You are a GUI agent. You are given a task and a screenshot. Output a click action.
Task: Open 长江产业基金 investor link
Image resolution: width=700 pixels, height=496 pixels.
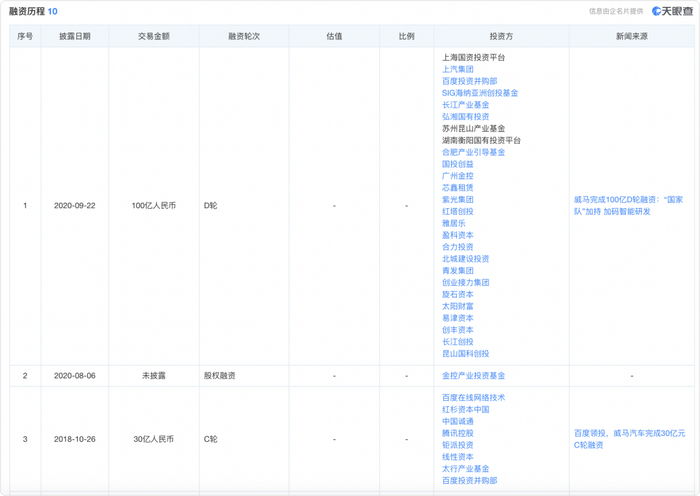[x=466, y=104]
